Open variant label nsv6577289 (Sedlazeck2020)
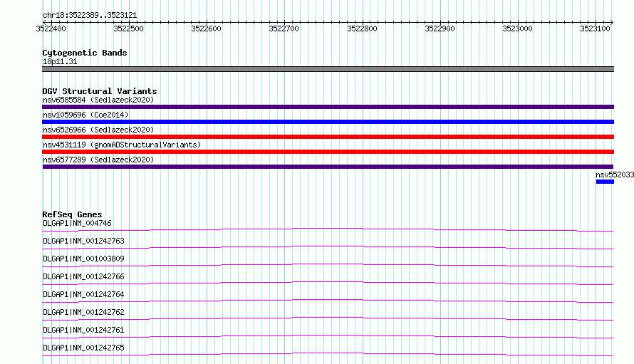Screen dimensions: 634x364 (98, 160)
